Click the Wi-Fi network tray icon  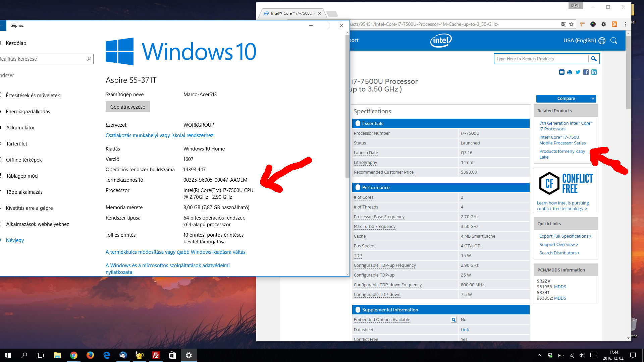pos(572,355)
